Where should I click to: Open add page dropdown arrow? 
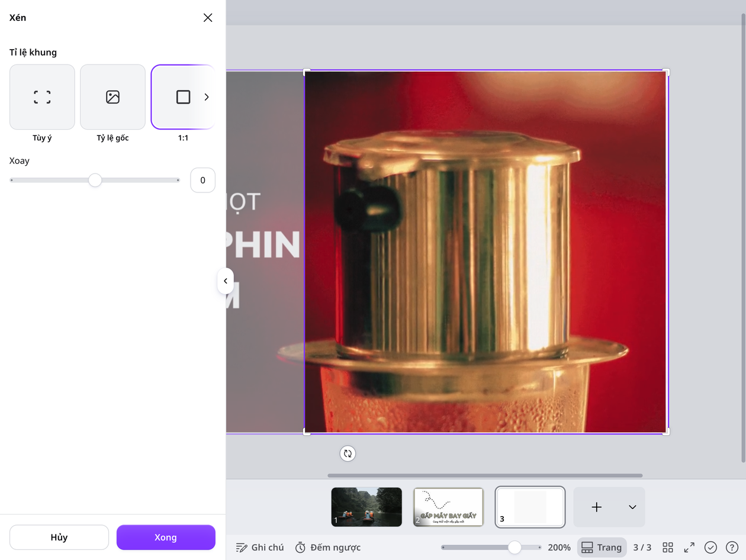point(632,507)
